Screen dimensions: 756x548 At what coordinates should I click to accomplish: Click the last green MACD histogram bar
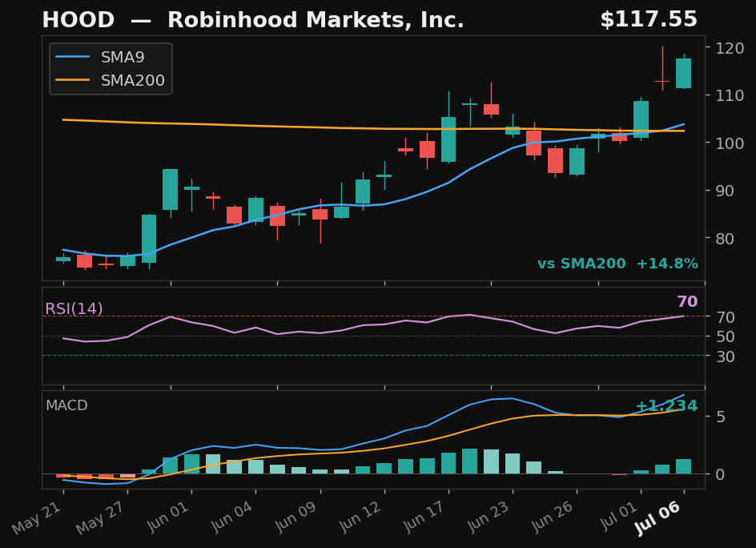click(684, 466)
